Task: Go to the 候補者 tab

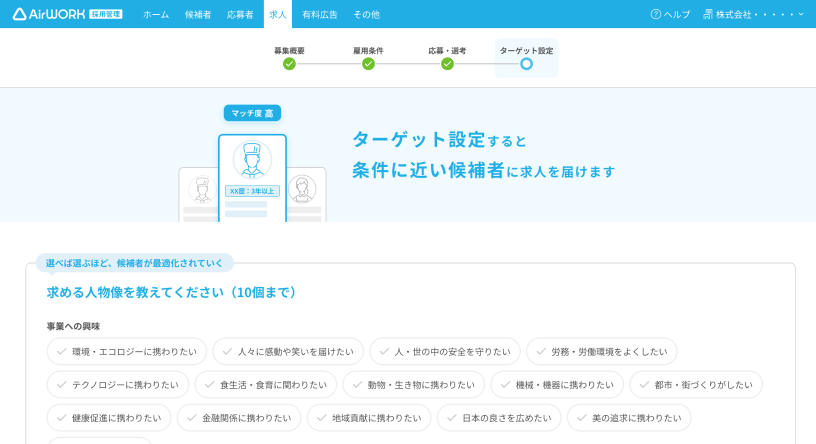Action: coord(198,15)
